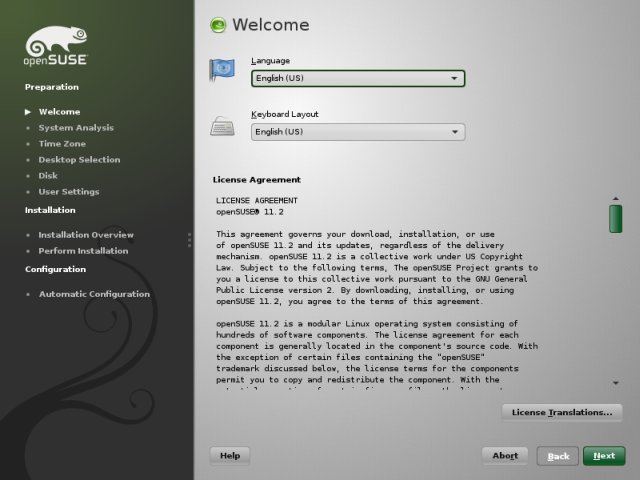Click the License Agreement heading
The width and height of the screenshot is (640, 480).
(x=257, y=180)
